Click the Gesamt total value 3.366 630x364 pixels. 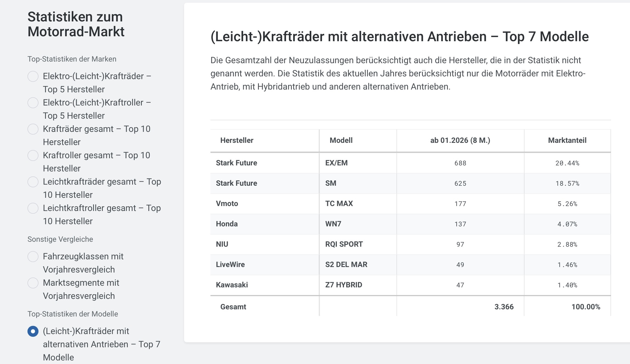504,307
